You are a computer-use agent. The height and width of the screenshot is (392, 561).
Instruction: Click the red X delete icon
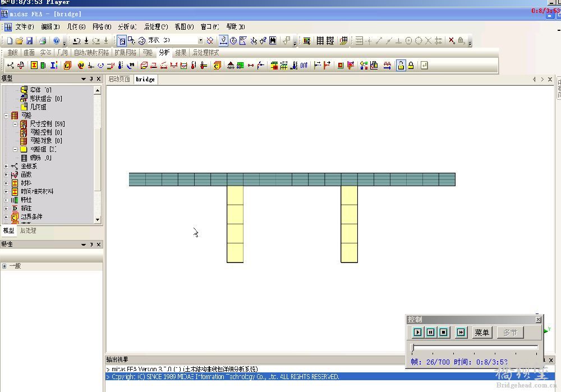pyautogui.click(x=452, y=40)
